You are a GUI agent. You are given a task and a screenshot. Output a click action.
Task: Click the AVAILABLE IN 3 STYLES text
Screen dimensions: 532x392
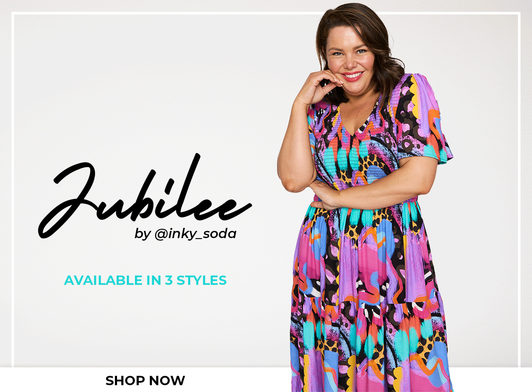tap(145, 280)
